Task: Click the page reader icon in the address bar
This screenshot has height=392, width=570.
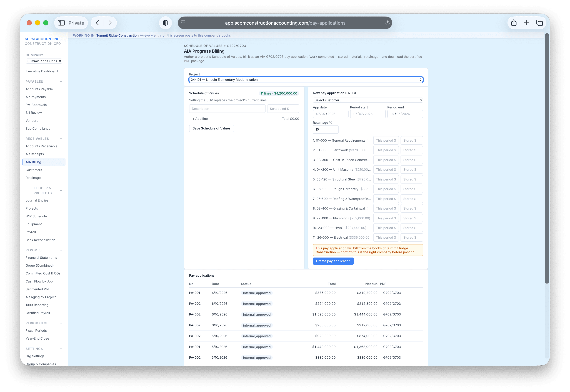Action: [x=183, y=23]
